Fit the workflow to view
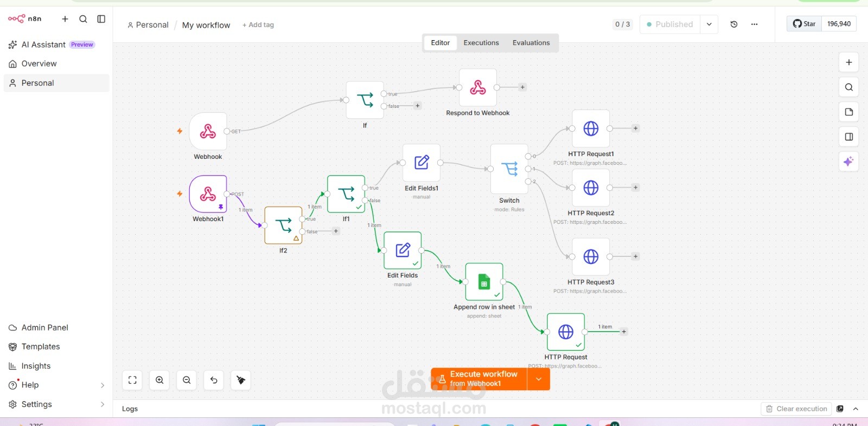Screen dimensions: 868x426 pyautogui.click(x=132, y=380)
